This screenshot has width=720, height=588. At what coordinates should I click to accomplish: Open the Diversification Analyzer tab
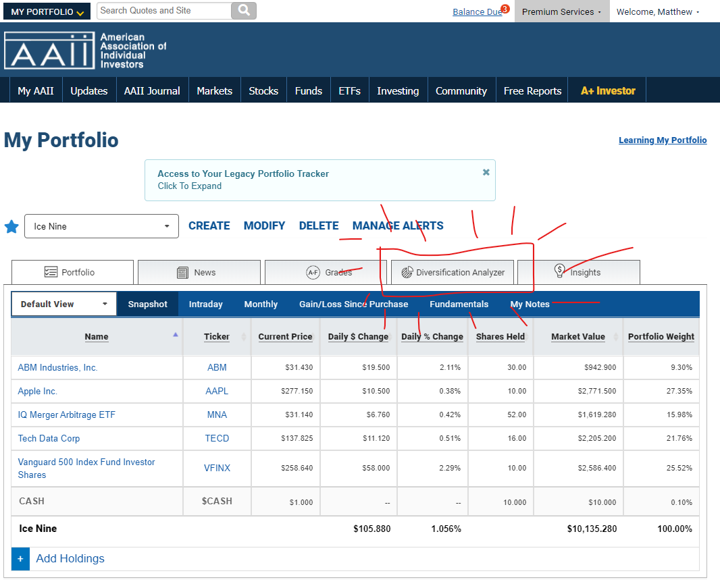pyautogui.click(x=453, y=272)
